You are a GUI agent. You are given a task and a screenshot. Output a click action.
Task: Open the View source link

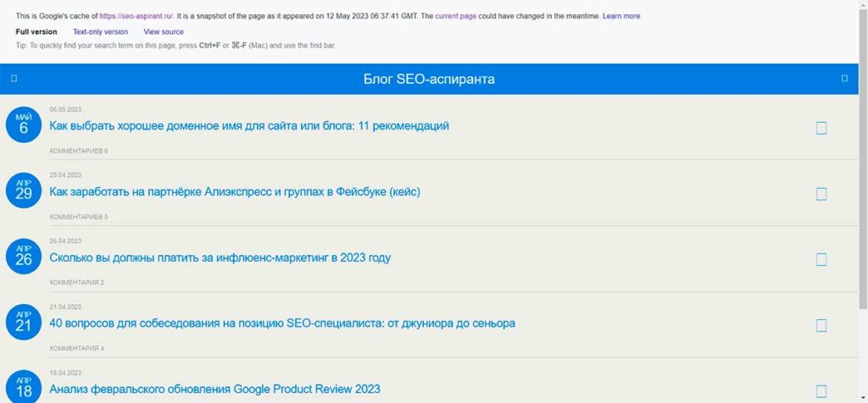[x=164, y=32]
